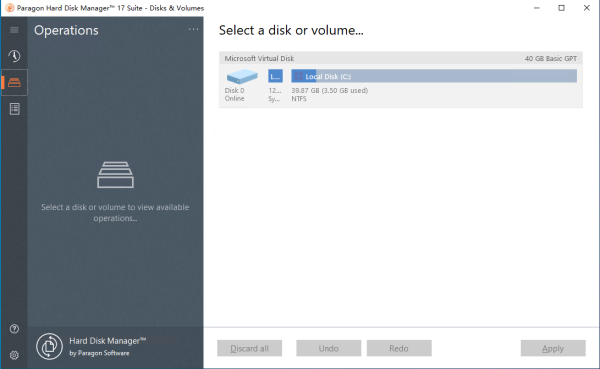Select the Local Disk (C:) volume bar

pyautogui.click(x=434, y=76)
